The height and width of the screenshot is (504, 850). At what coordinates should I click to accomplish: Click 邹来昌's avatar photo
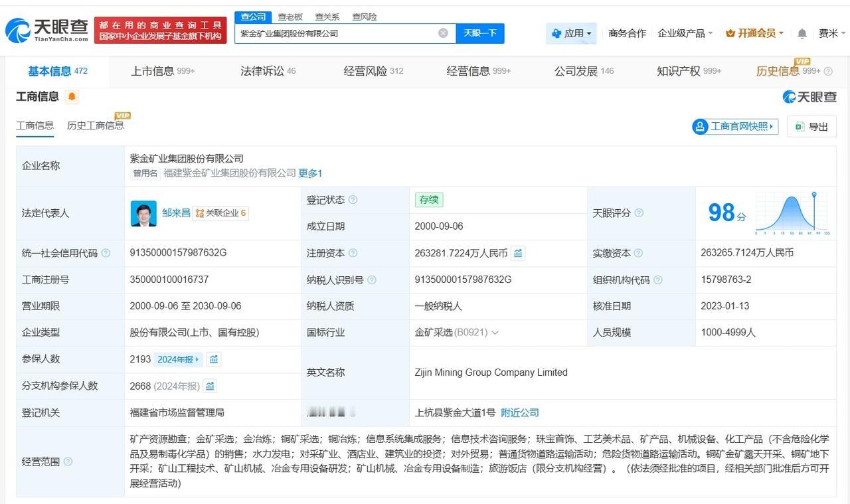click(143, 213)
